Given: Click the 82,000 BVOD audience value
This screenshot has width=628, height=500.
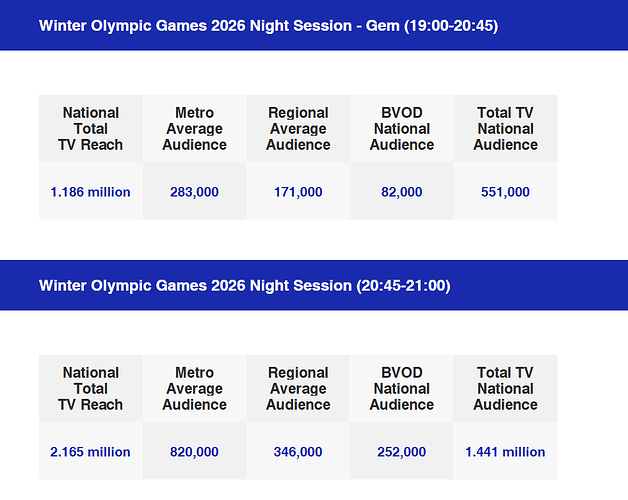Looking at the screenshot, I should [x=402, y=192].
